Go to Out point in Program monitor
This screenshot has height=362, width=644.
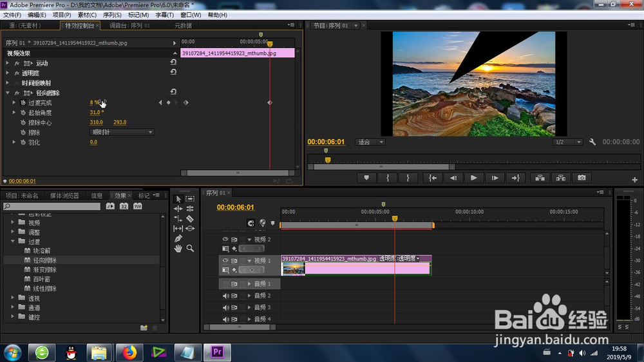click(515, 178)
